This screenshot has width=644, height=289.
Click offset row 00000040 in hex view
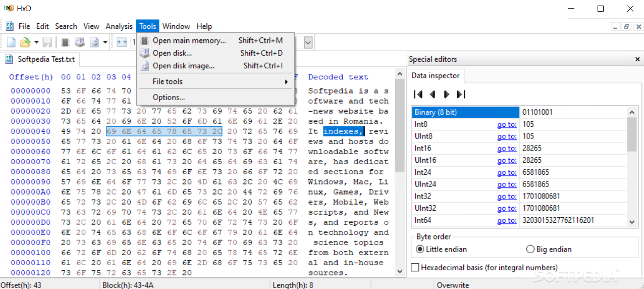click(x=31, y=131)
